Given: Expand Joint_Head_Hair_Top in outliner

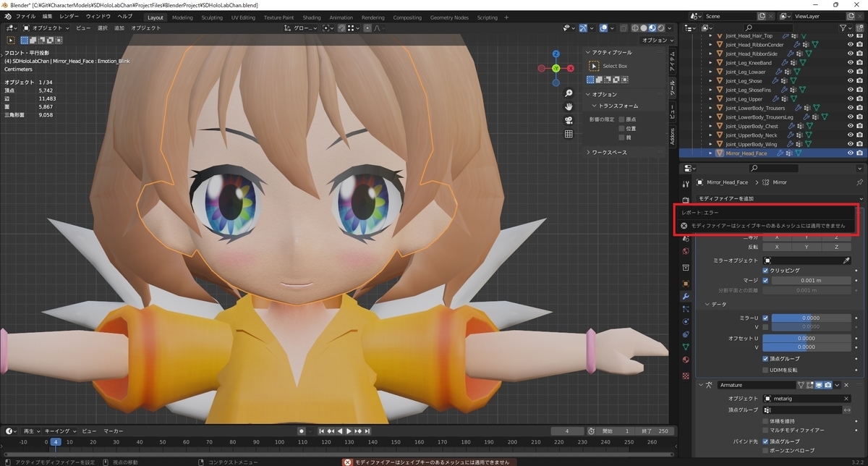Looking at the screenshot, I should point(710,35).
